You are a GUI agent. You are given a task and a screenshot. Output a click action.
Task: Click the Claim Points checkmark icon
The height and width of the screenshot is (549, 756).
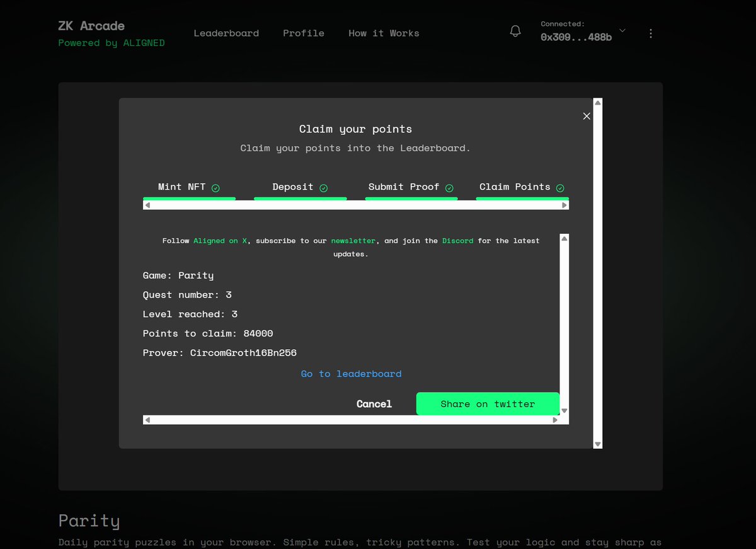point(560,188)
